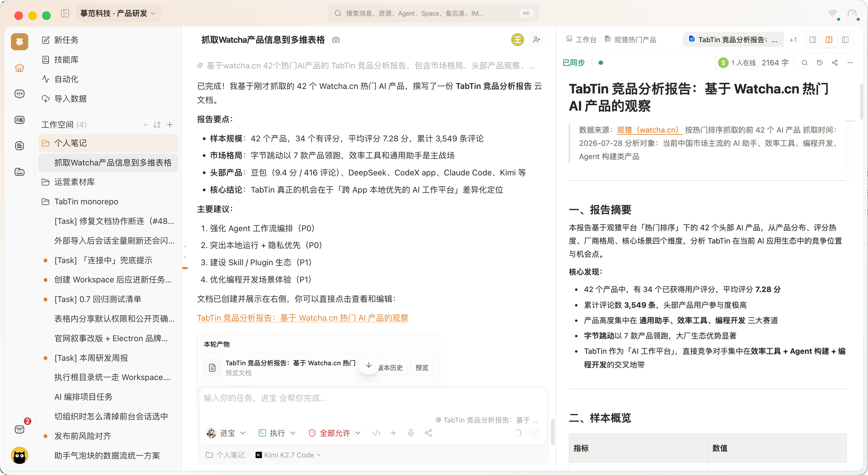The height and width of the screenshot is (475, 868).
Task: Open the chat messages icon in left rail
Action: coord(20,94)
